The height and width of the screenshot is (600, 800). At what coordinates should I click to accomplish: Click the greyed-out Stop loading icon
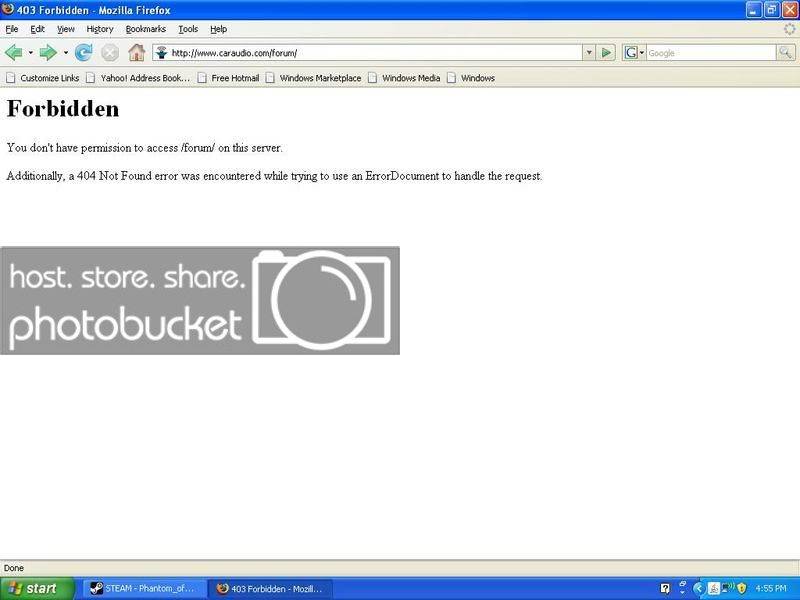click(x=110, y=53)
